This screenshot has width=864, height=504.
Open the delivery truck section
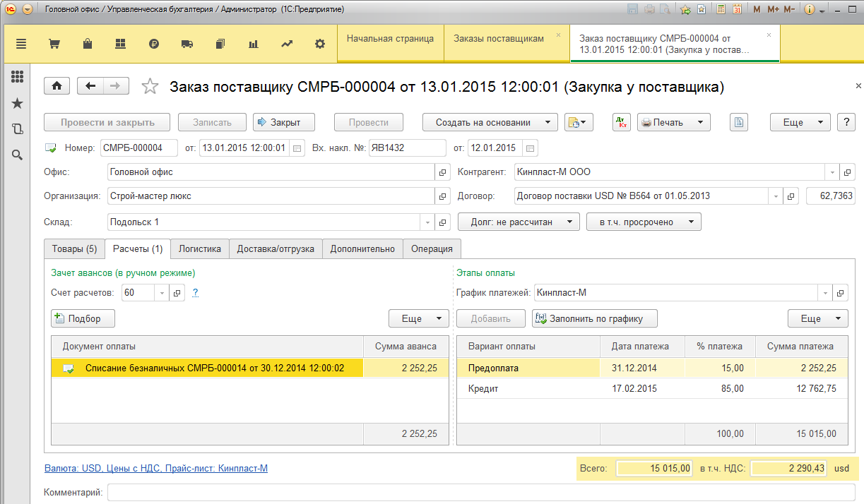pyautogui.click(x=187, y=44)
